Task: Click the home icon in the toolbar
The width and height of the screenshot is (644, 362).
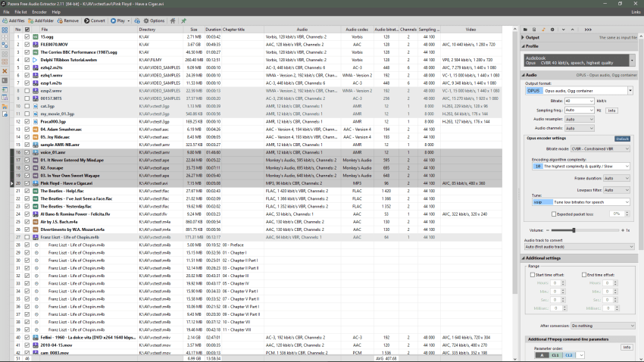Action: (173, 20)
